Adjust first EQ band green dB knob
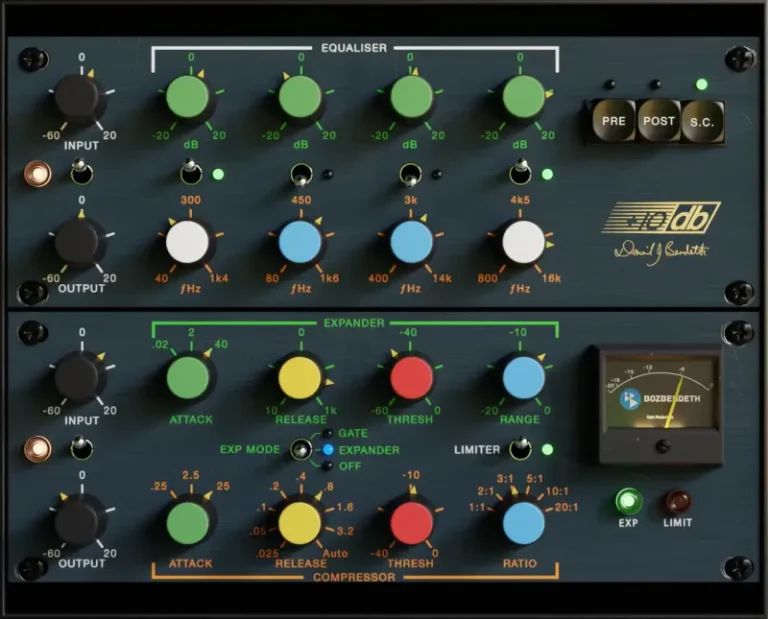This screenshot has height=619, width=768. pyautogui.click(x=188, y=96)
